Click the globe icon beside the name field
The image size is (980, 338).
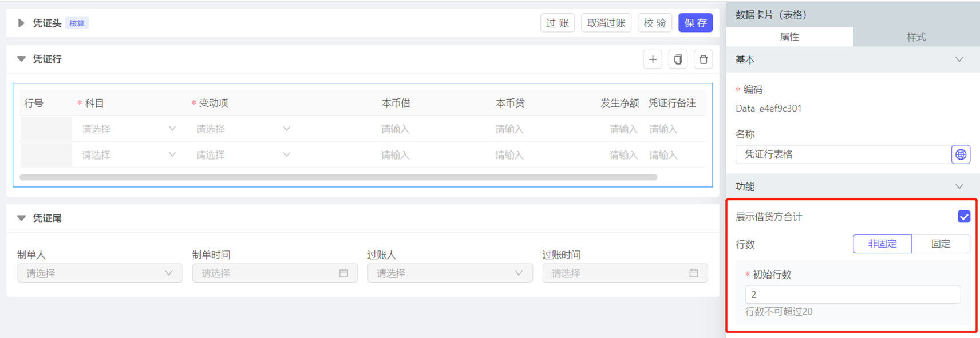tap(961, 154)
